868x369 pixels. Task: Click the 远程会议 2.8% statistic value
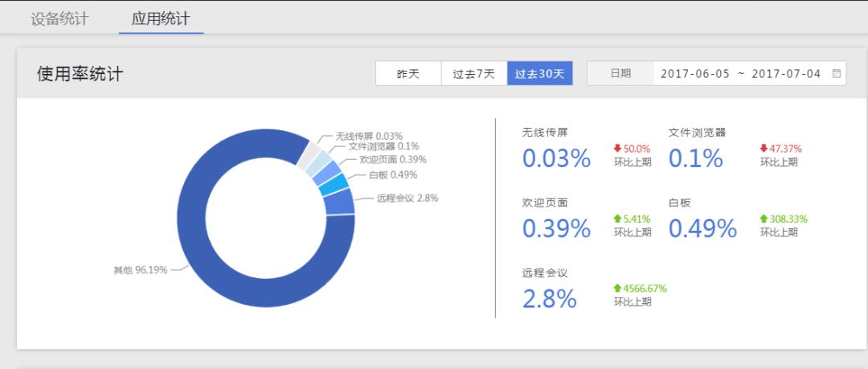click(x=549, y=298)
